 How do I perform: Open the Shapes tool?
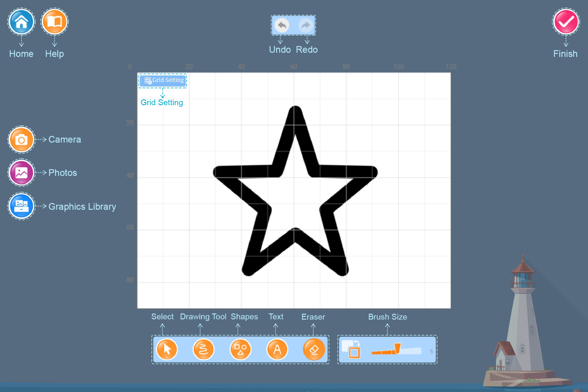(x=240, y=349)
